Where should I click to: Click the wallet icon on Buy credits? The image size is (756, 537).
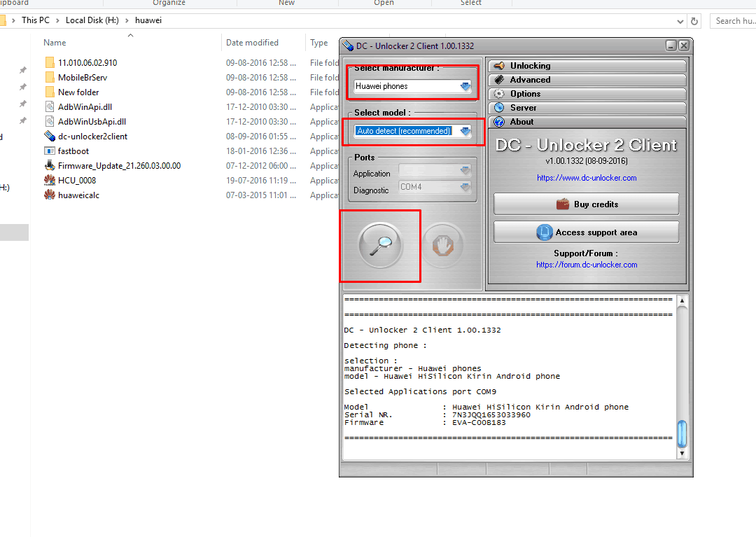click(x=561, y=203)
